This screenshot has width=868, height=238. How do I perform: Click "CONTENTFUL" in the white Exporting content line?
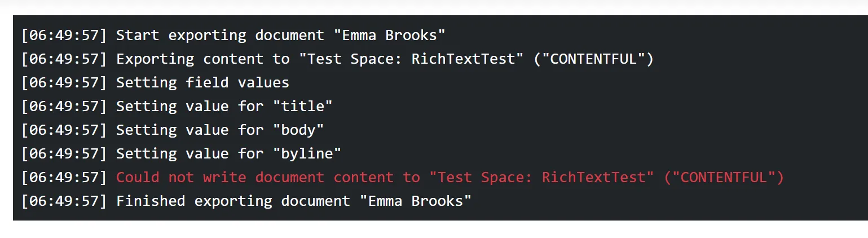point(593,59)
